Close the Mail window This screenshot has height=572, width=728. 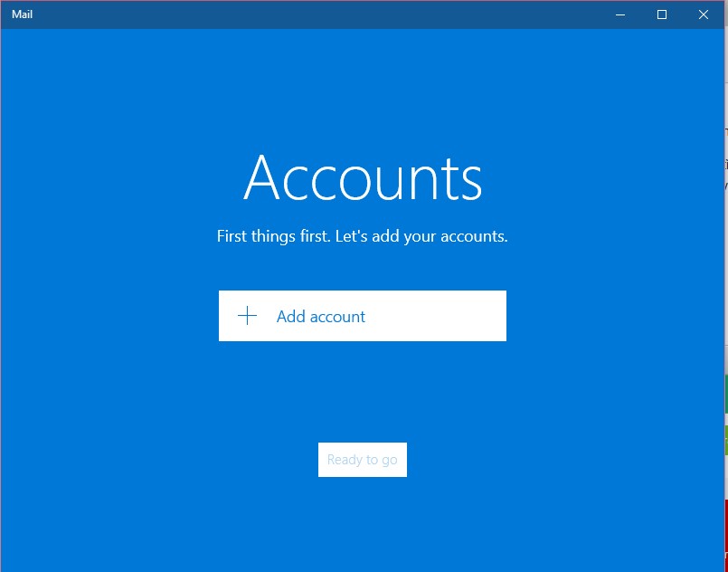click(704, 14)
